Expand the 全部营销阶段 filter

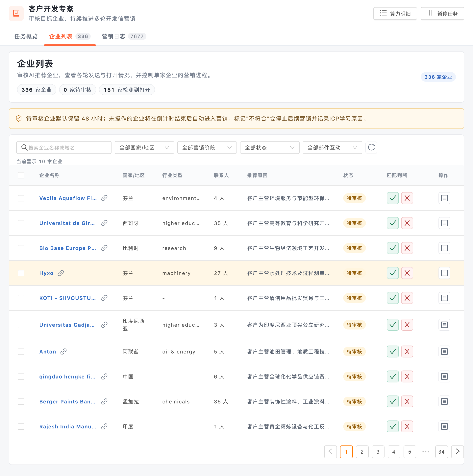[207, 147]
